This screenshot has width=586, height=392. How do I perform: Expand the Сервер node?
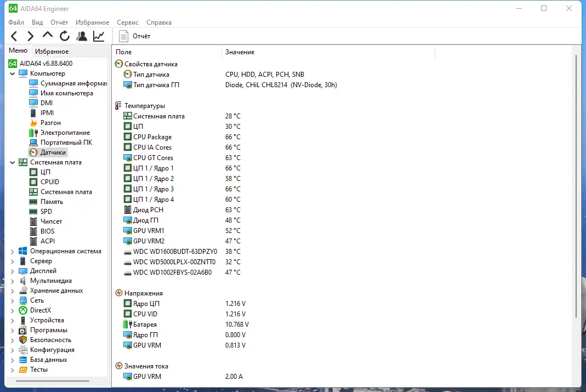click(12, 261)
